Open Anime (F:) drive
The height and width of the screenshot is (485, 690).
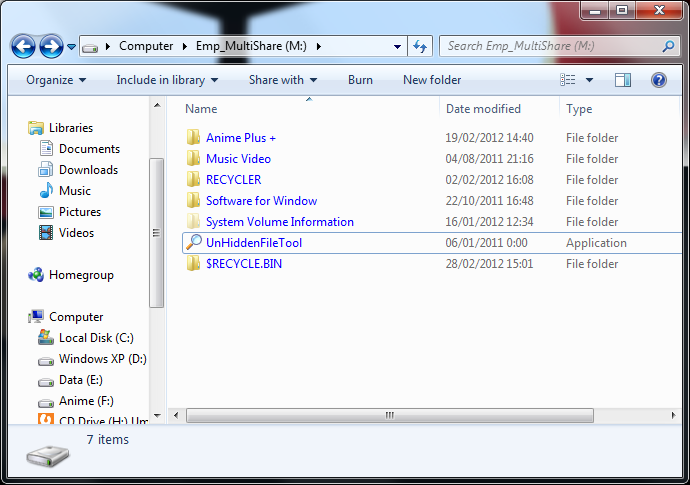coord(86,401)
